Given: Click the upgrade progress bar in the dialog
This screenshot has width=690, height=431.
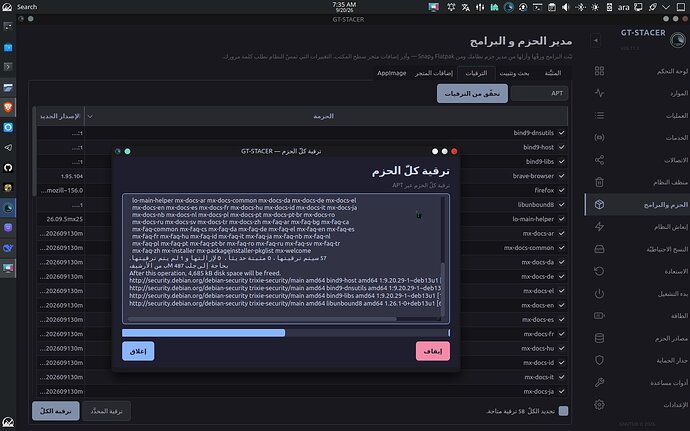Looking at the screenshot, I should click(286, 333).
